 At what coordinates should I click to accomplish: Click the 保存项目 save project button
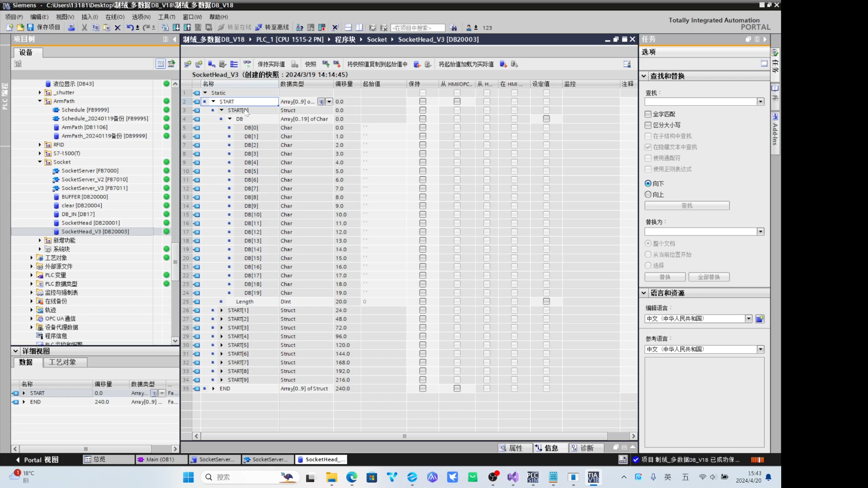click(44, 28)
